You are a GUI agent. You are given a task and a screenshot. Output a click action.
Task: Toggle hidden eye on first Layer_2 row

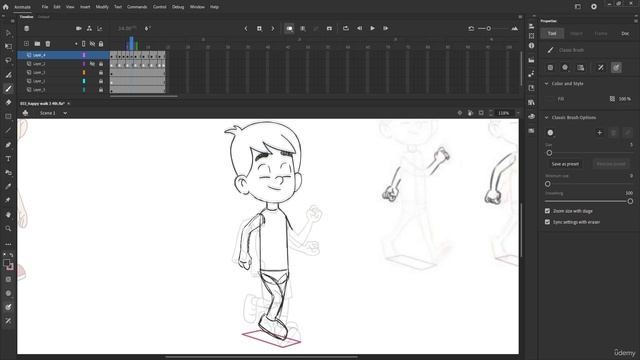92,64
